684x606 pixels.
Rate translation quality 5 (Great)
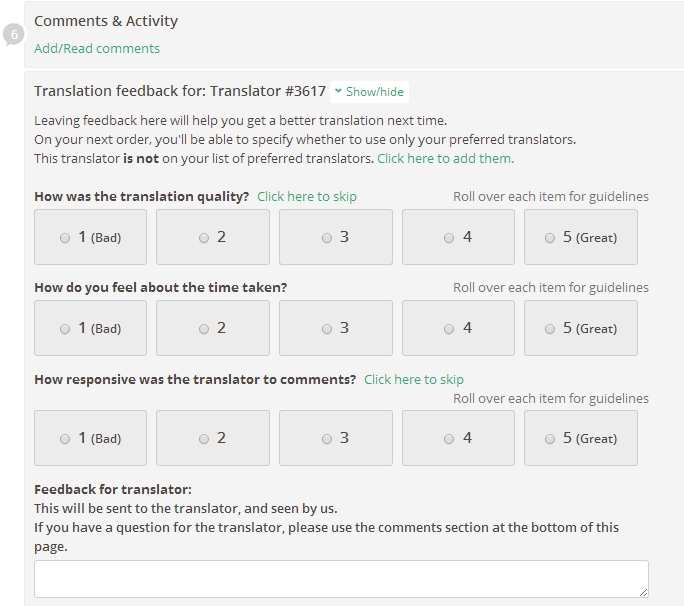point(581,237)
